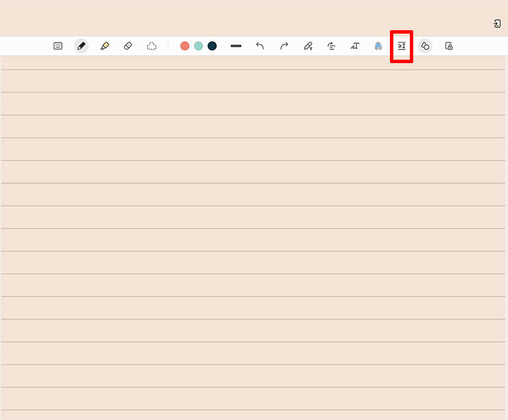Toggle the shapes auto-fix tool
The width and height of the screenshot is (508, 420).
[x=425, y=46]
